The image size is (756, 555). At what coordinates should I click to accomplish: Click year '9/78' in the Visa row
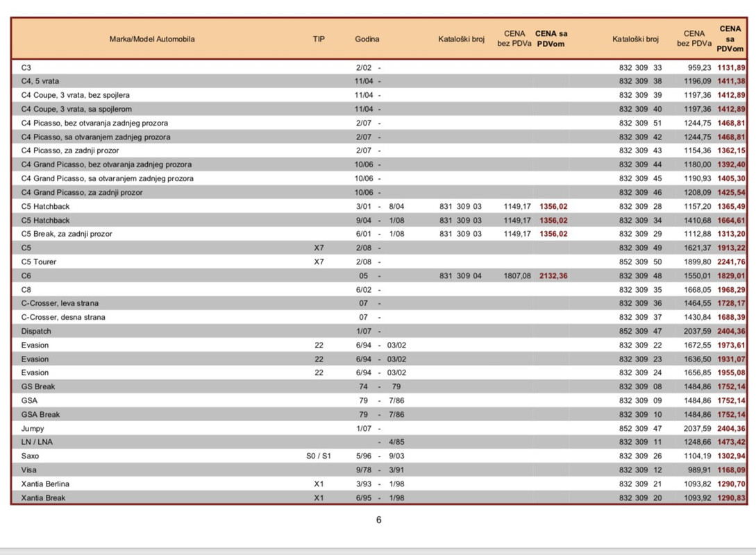click(364, 470)
